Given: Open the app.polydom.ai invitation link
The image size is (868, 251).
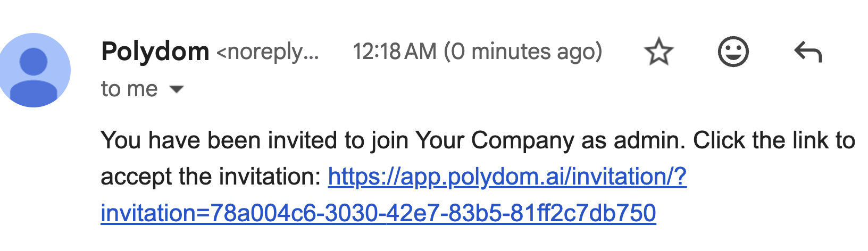Looking at the screenshot, I should tap(507, 177).
